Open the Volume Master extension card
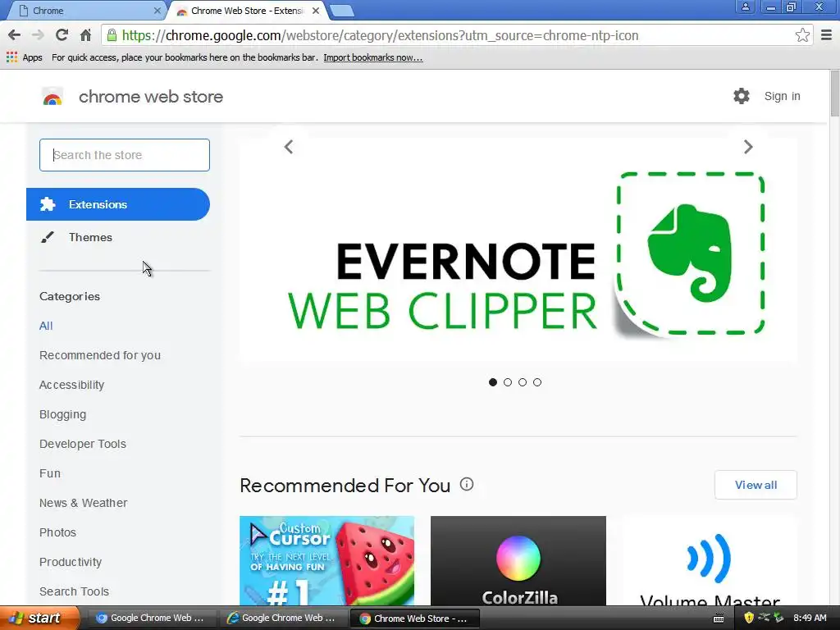The height and width of the screenshot is (630, 840). pyautogui.click(x=710, y=561)
